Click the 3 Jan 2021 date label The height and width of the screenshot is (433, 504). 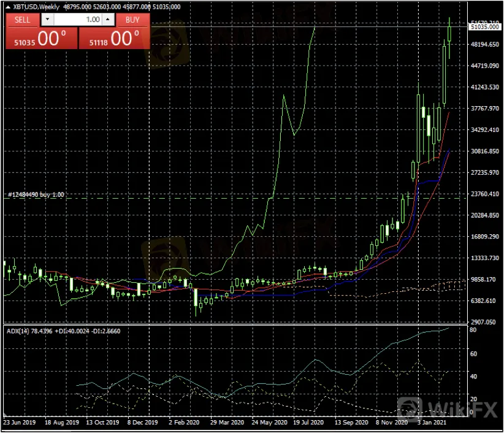tap(432, 422)
